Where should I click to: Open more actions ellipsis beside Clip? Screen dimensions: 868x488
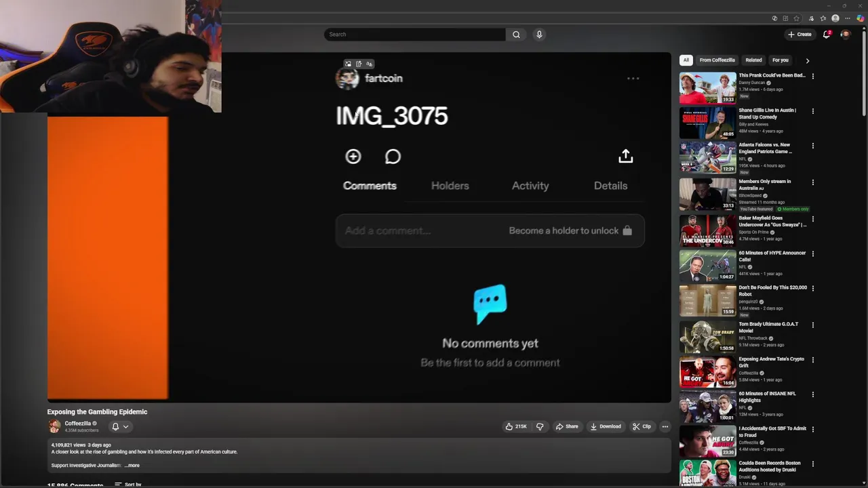tap(665, 426)
